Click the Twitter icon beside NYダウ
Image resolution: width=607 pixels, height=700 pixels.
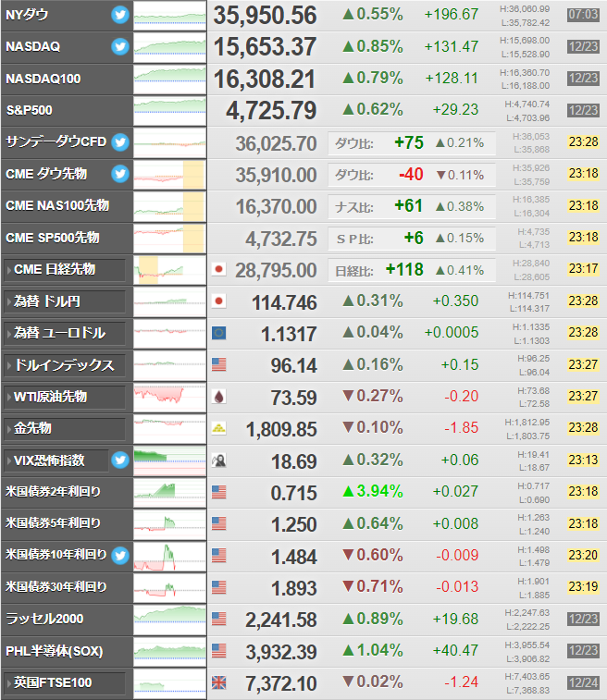[119, 15]
